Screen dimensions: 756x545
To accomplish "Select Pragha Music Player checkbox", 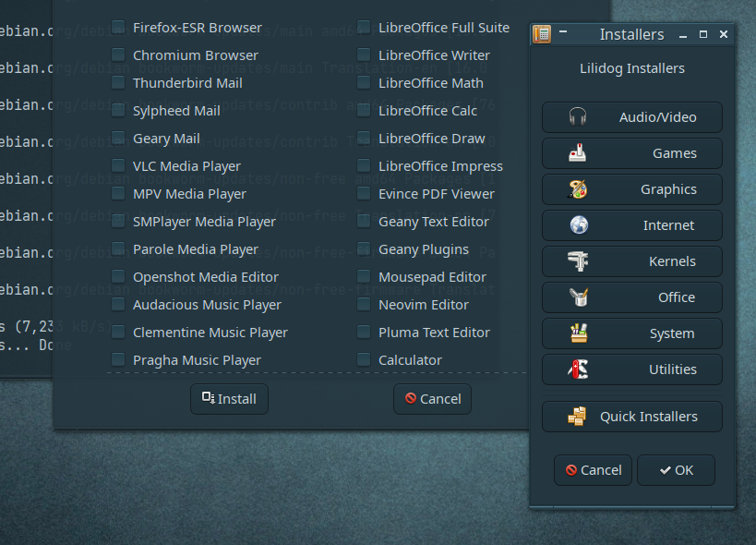I will [x=118, y=359].
